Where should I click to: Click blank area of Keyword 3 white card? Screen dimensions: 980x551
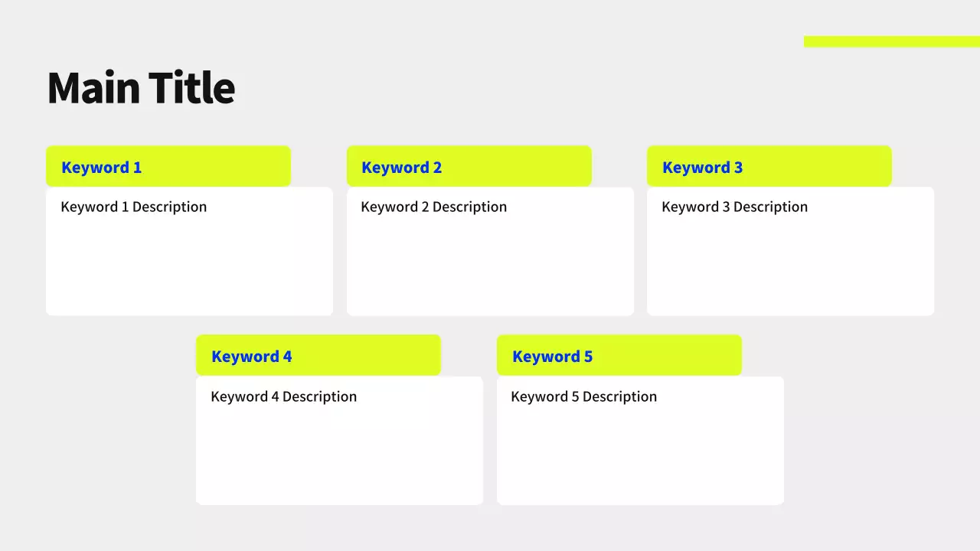[790, 268]
